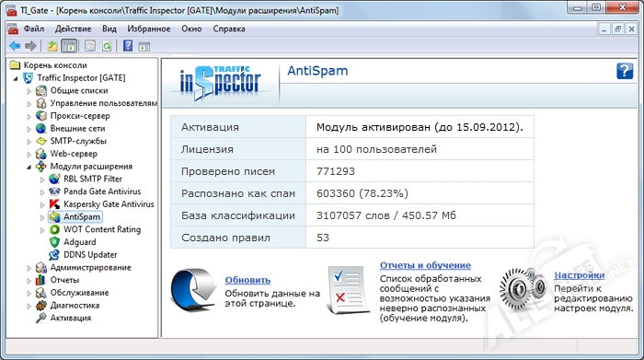Viewport: 644px width, 360px height.
Task: Click the Export list toolbar icon
Action: (x=90, y=46)
